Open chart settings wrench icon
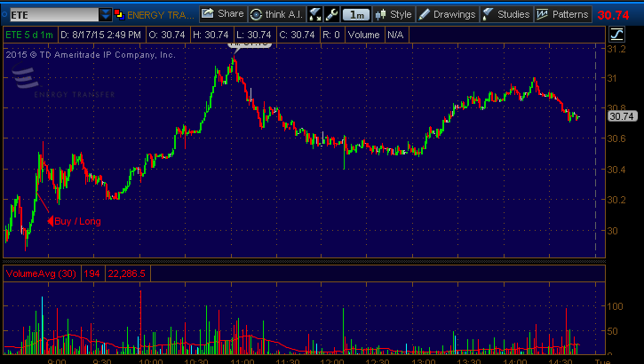This screenshot has width=644, height=364. (x=331, y=14)
